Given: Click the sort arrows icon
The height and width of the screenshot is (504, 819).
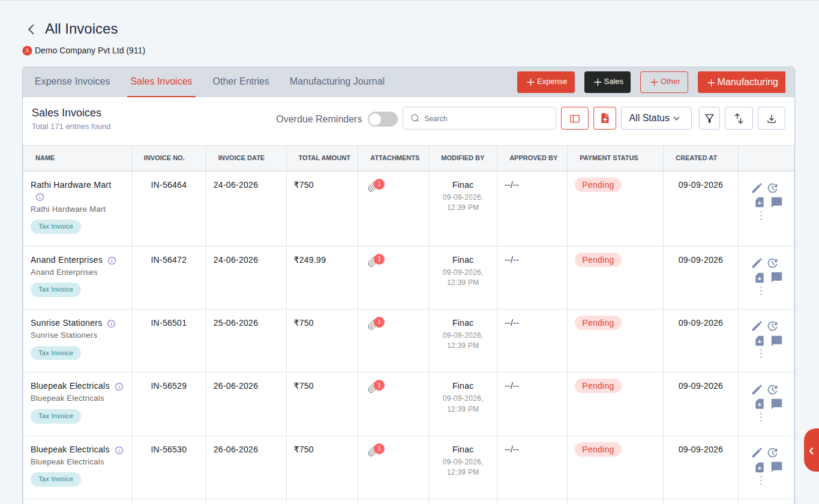Looking at the screenshot, I should tap(739, 118).
